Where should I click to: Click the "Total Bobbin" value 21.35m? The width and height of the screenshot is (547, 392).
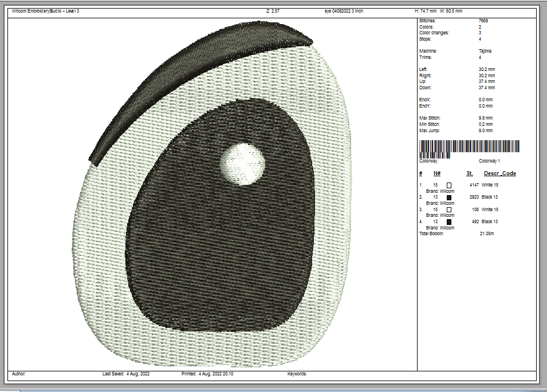pyautogui.click(x=487, y=233)
